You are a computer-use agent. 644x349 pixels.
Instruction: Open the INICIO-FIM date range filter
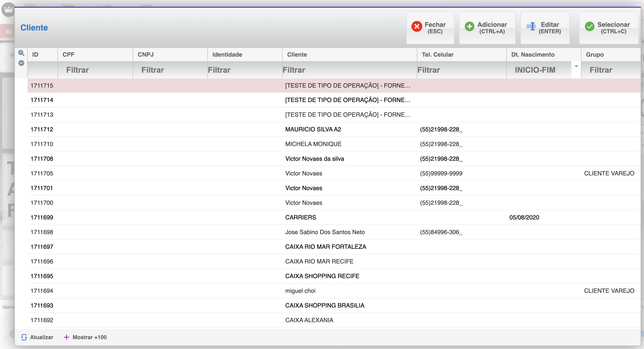click(535, 70)
